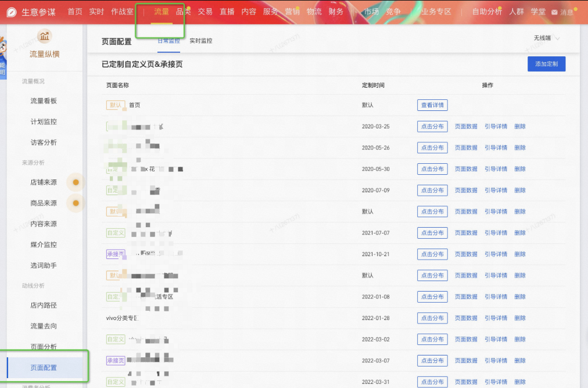Open 店铺来源 in the sidebar
The image size is (588, 388).
[44, 182]
